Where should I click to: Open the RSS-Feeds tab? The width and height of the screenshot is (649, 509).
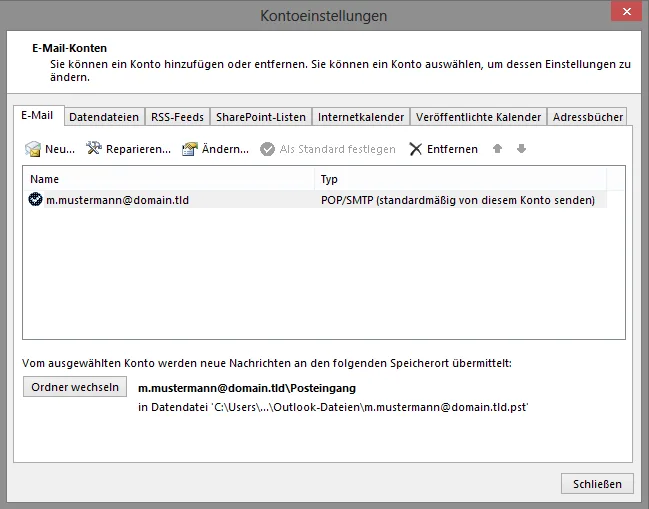[177, 117]
